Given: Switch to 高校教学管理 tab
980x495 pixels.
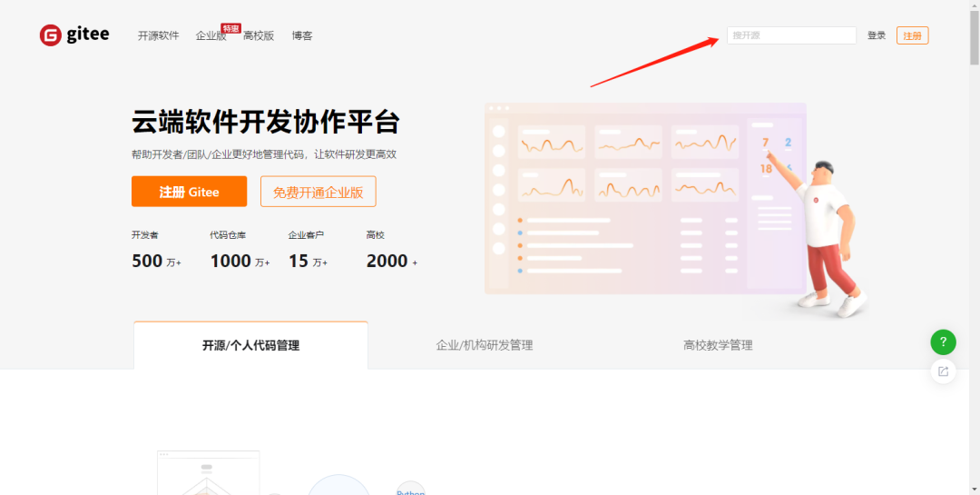Looking at the screenshot, I should point(718,345).
